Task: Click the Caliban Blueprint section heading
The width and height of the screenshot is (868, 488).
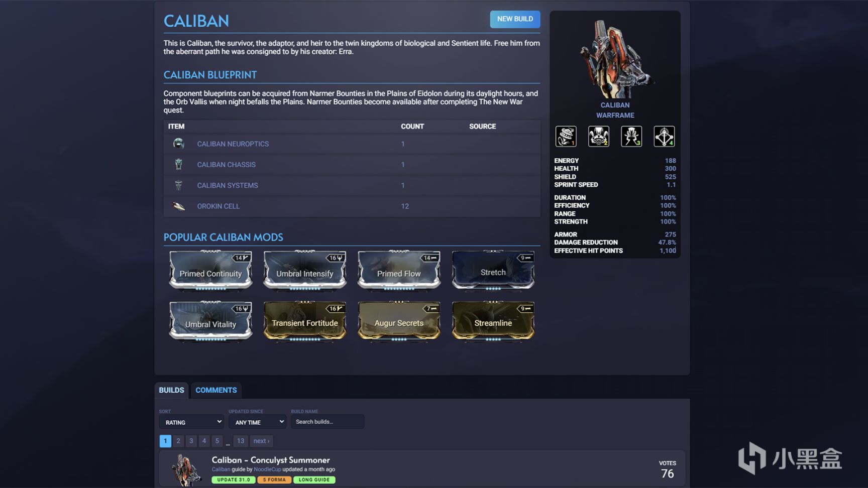Action: 210,75
